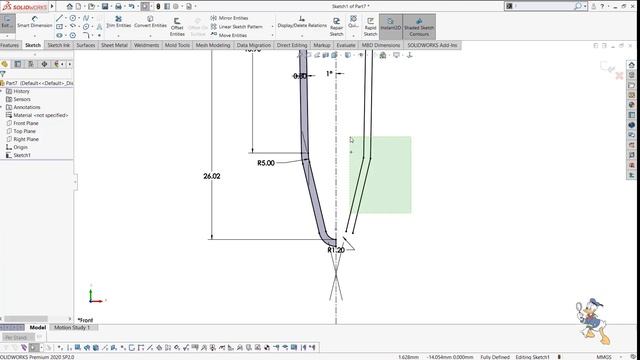
Task: Open Smart Dimension dropdown arrow
Action: pyautogui.click(x=35, y=36)
